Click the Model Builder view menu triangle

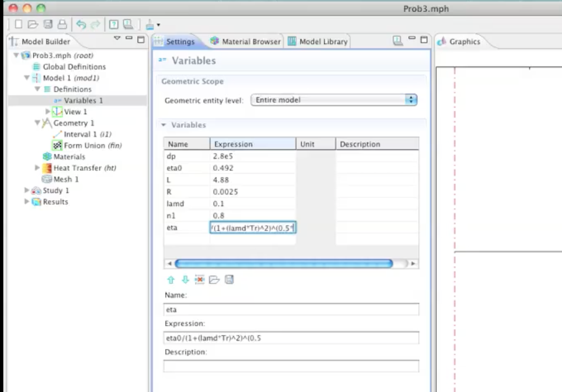click(117, 38)
